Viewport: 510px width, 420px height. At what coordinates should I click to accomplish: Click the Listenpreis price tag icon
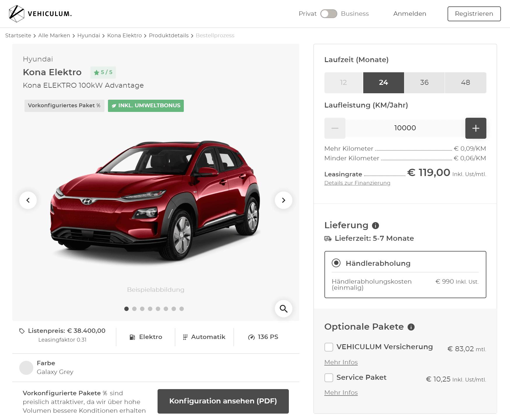22,331
